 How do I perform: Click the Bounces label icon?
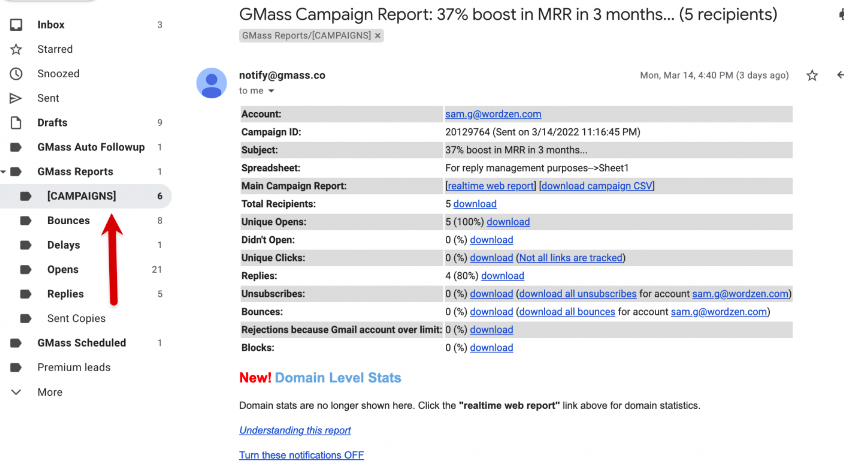point(26,221)
